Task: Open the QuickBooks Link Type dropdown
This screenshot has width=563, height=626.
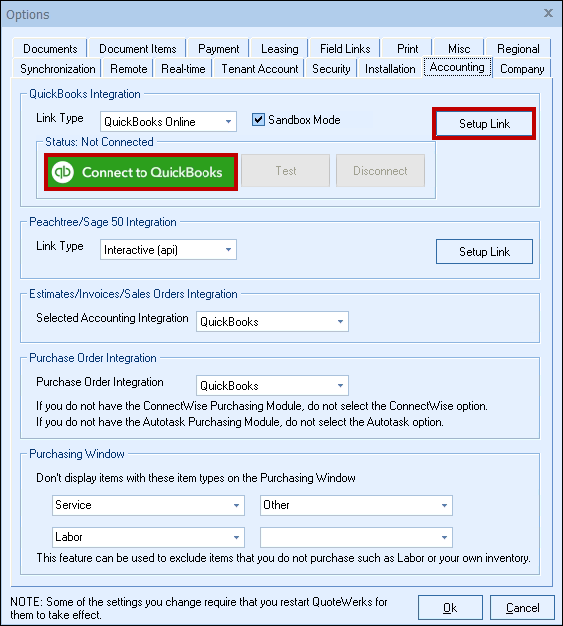Action: click(x=169, y=122)
